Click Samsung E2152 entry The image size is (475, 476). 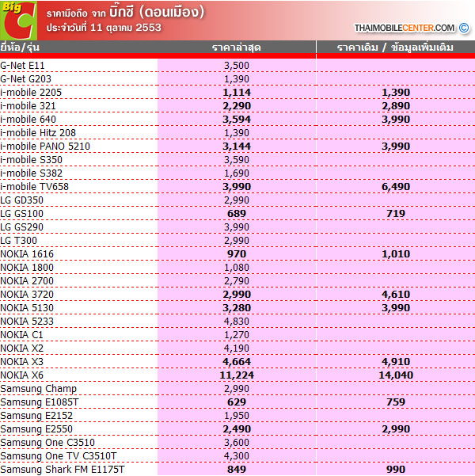[x=36, y=415]
